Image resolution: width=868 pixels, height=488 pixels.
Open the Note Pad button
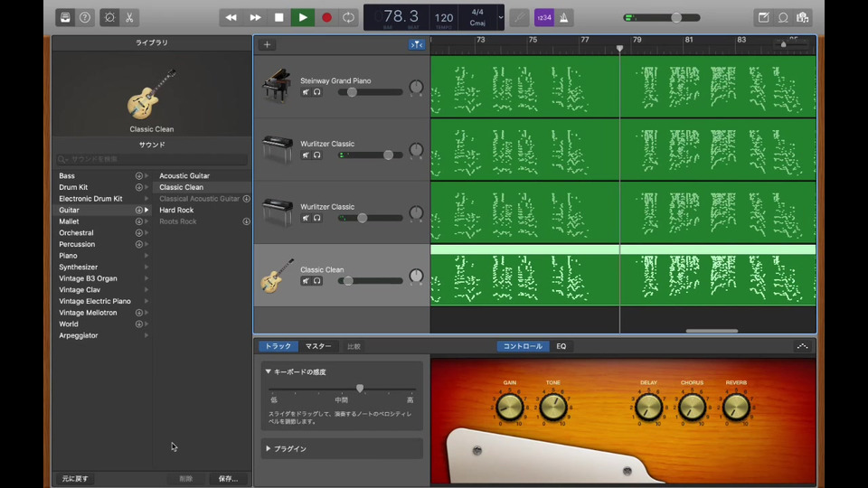[x=763, y=17]
